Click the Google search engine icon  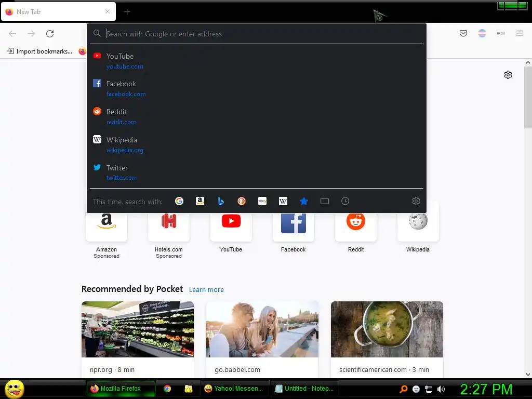coord(179,201)
